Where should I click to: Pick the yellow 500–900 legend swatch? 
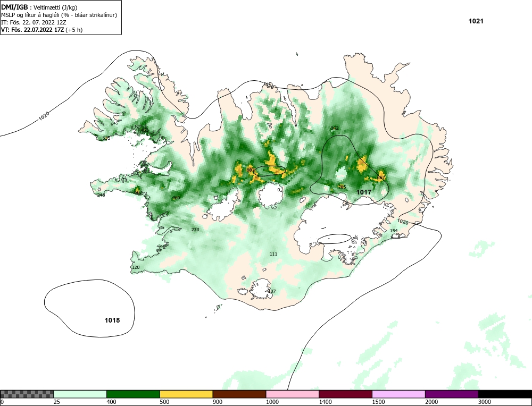click(x=186, y=394)
